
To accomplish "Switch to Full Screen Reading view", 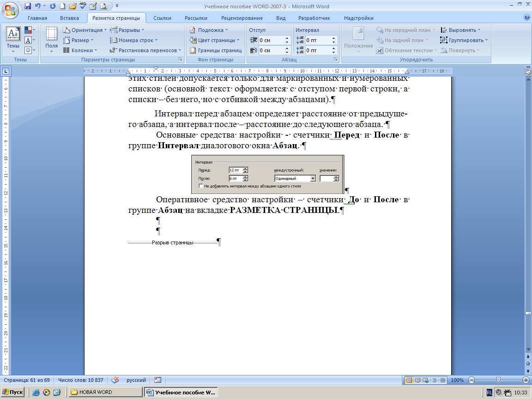I will (x=417, y=381).
